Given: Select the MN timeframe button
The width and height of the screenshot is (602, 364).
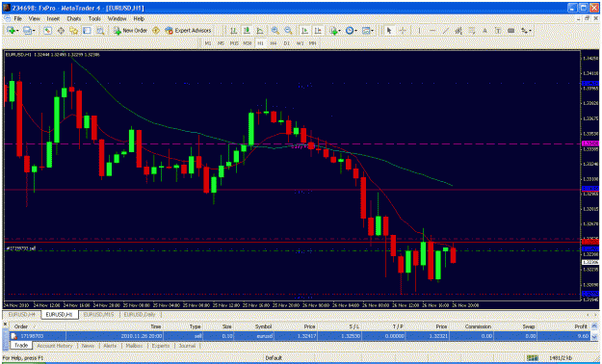Looking at the screenshot, I should click(x=312, y=43).
